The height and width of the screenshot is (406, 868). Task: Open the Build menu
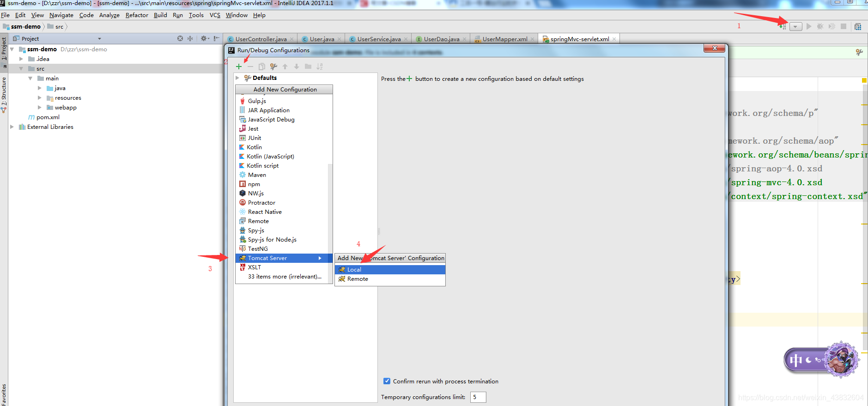[160, 15]
